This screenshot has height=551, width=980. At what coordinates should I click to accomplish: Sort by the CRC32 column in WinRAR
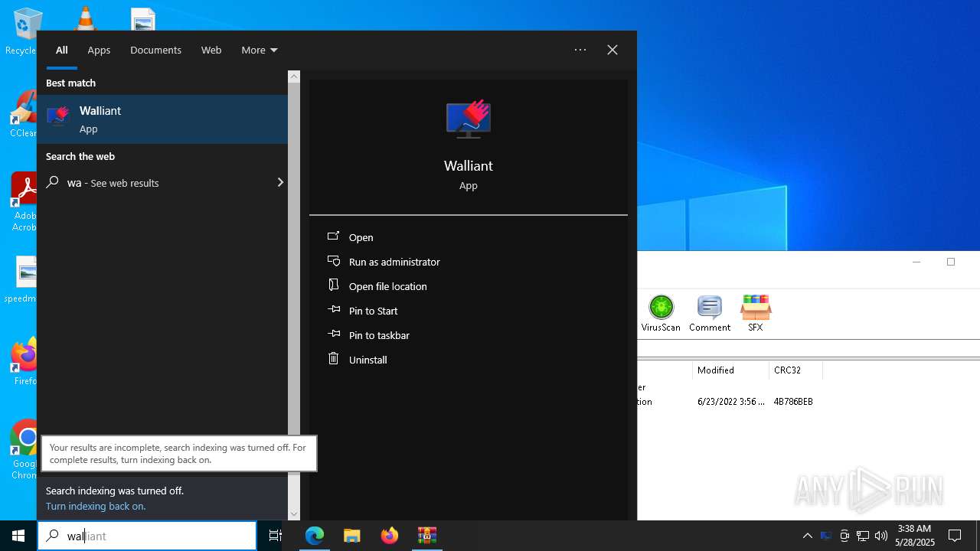coord(795,370)
